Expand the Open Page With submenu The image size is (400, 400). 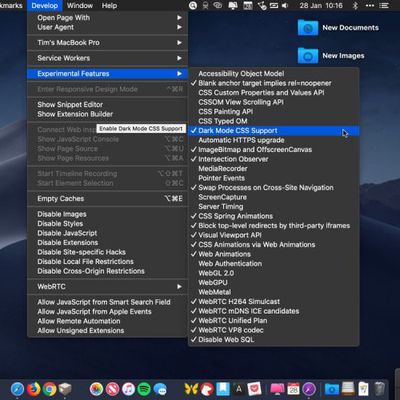tap(107, 18)
